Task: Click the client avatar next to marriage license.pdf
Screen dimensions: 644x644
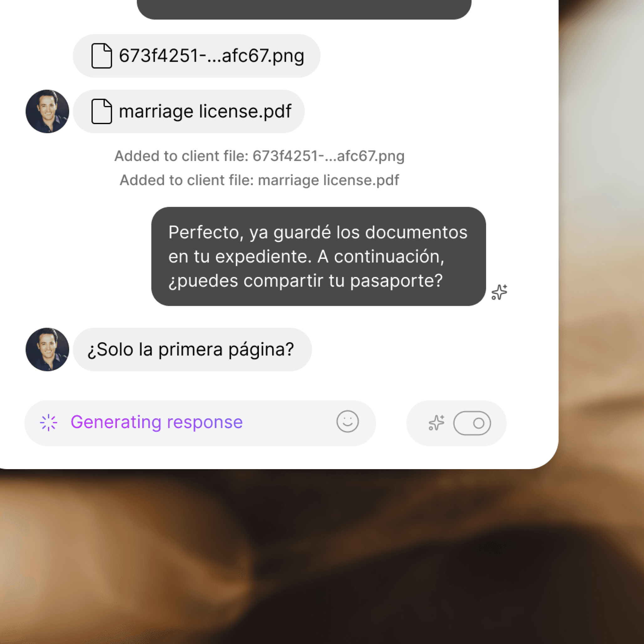Action: point(47,111)
